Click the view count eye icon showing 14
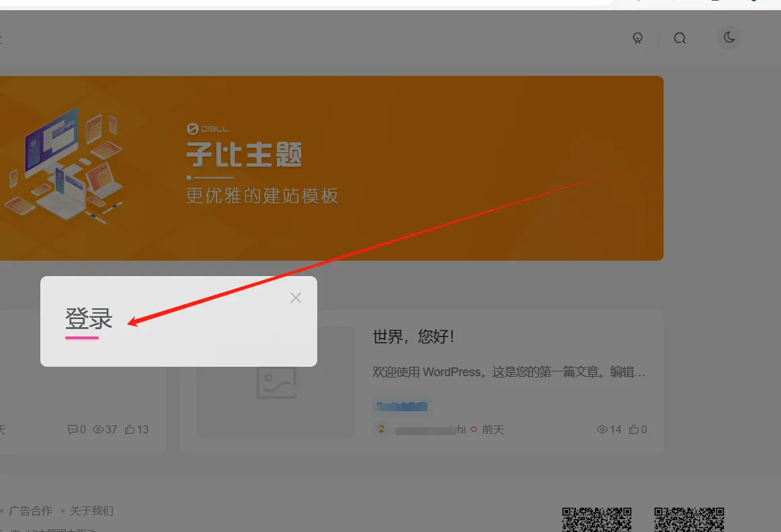This screenshot has width=781, height=532. 602,429
